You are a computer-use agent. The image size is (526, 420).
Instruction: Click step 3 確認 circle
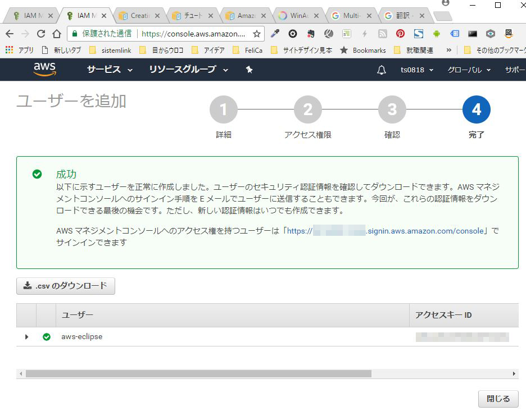tap(392, 109)
